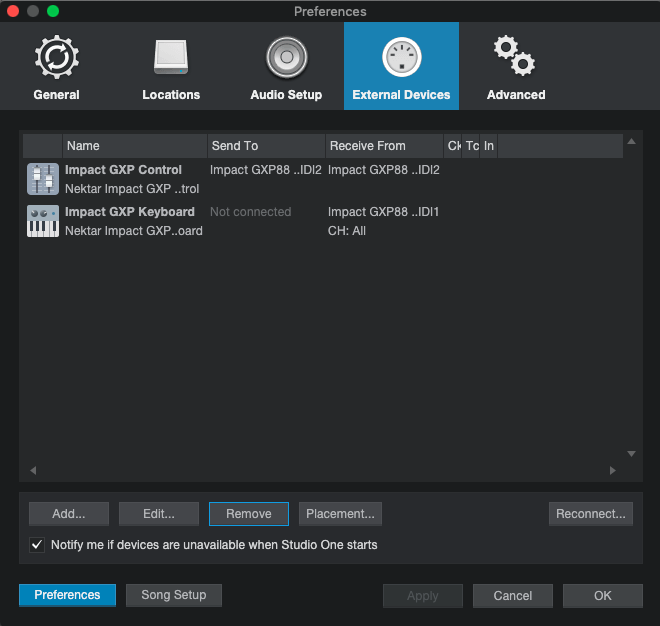Remove the selected device
The image size is (660, 626).
click(249, 514)
